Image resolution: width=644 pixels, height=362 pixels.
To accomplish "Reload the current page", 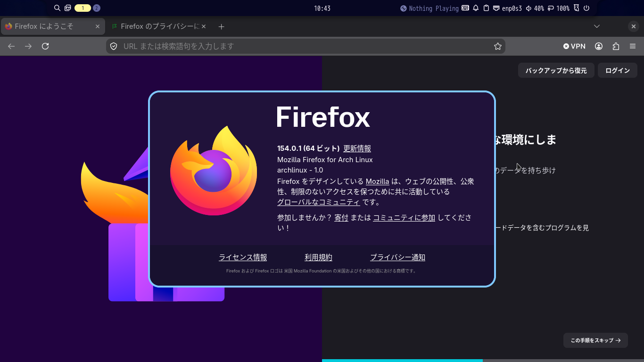I will tap(45, 46).
